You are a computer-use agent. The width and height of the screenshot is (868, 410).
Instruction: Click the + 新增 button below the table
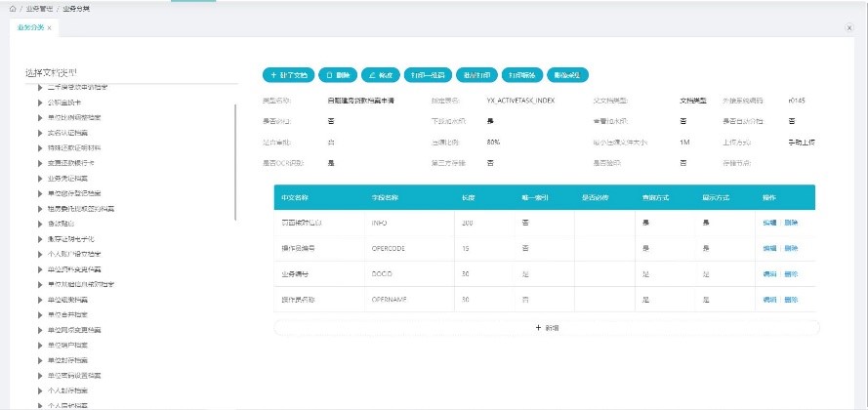click(547, 328)
